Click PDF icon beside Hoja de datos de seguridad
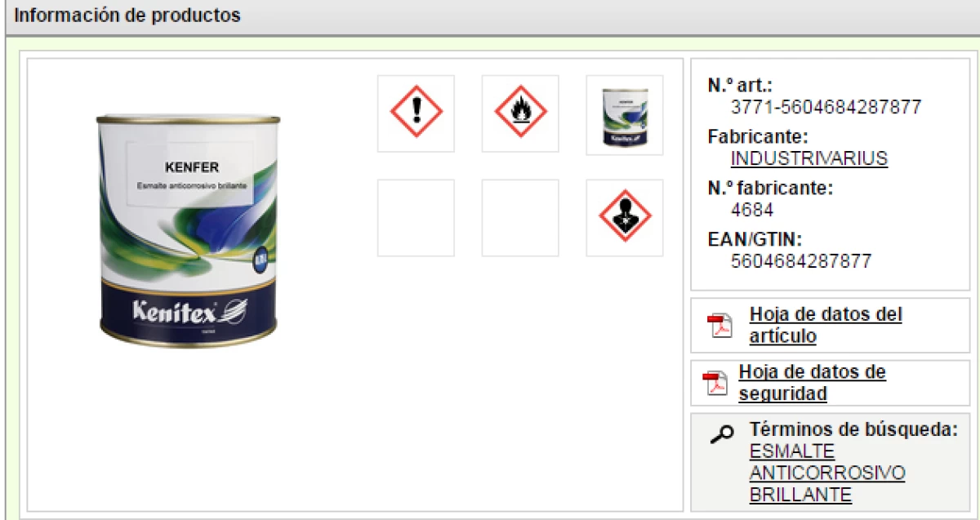The width and height of the screenshot is (980, 520). pyautogui.click(x=715, y=383)
